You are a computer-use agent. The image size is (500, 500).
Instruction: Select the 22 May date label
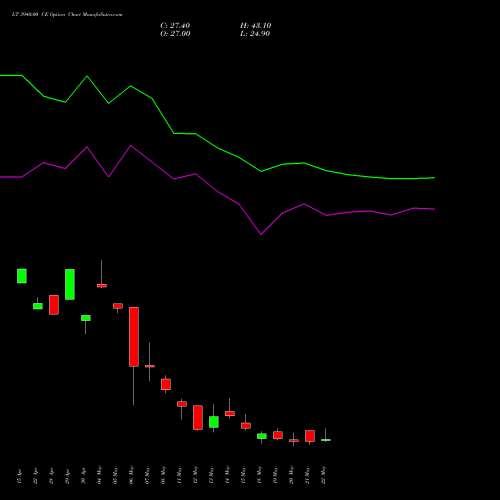[x=323, y=475]
